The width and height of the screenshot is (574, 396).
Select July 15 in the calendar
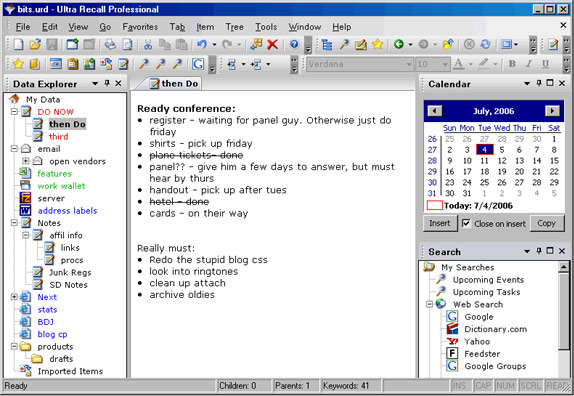coord(554,161)
